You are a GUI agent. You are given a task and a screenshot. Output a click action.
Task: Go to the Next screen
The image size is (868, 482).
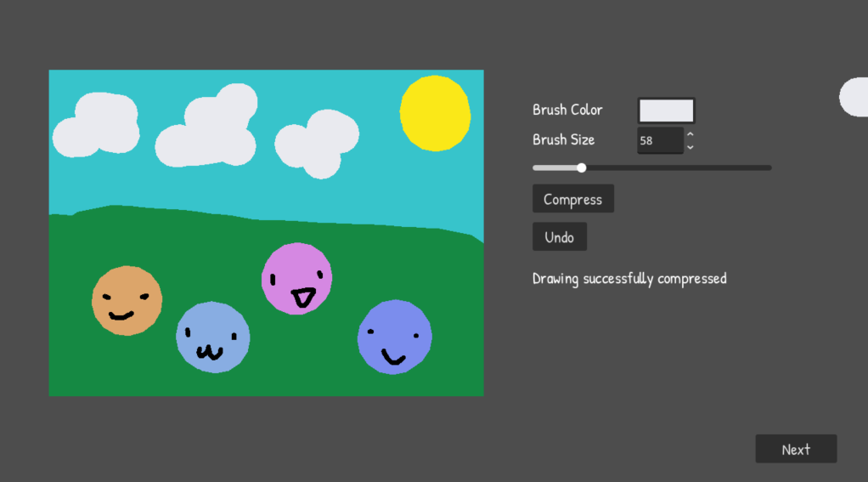point(796,449)
